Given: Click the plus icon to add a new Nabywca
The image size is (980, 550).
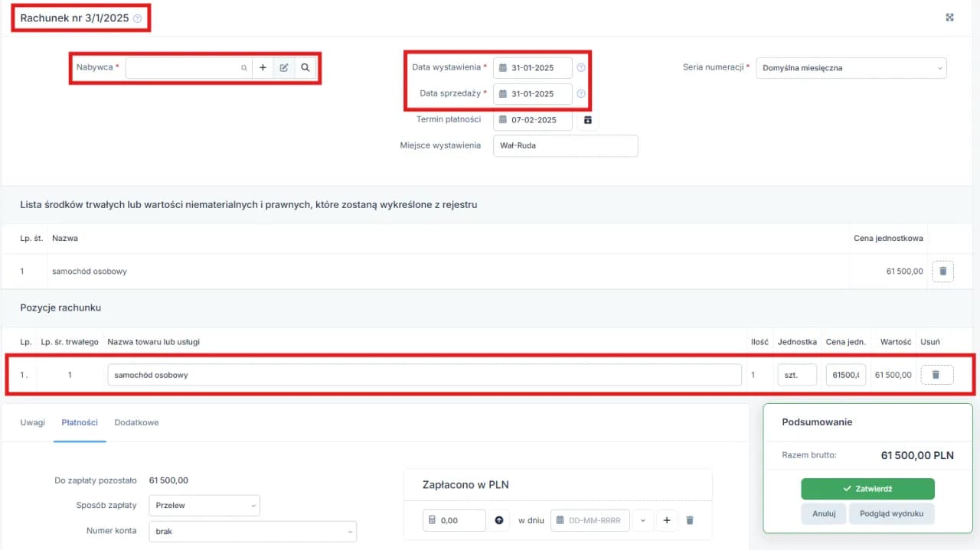Looking at the screenshot, I should tap(263, 68).
